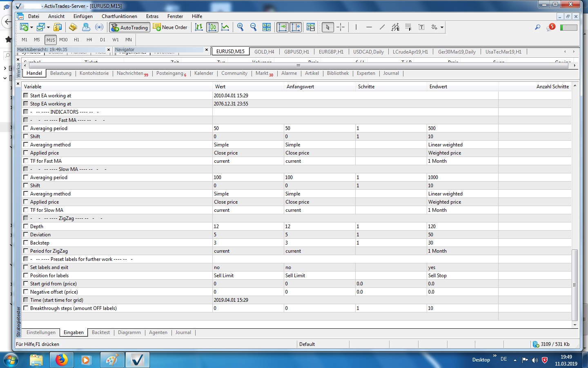
Task: Open the chart templates icon
Action: click(x=311, y=27)
